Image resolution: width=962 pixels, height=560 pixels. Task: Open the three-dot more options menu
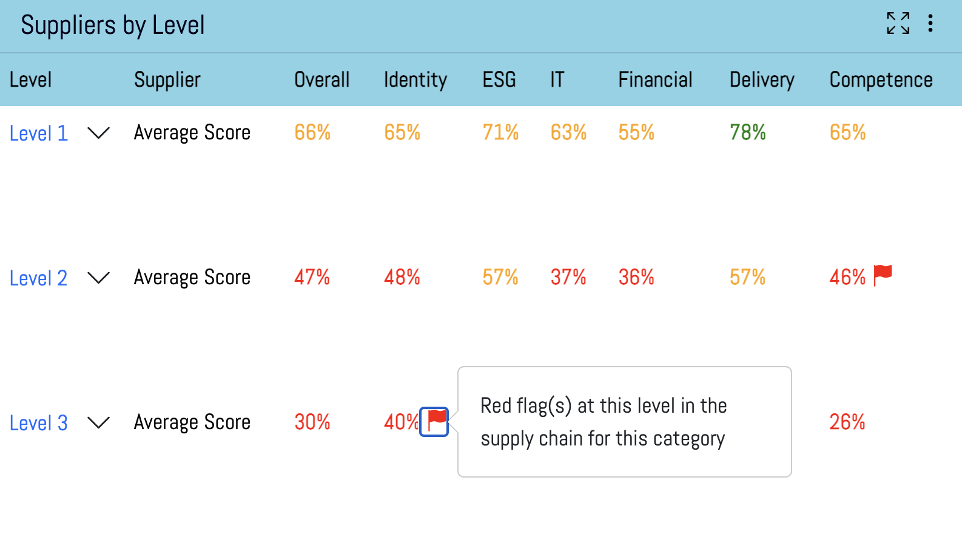pos(930,24)
